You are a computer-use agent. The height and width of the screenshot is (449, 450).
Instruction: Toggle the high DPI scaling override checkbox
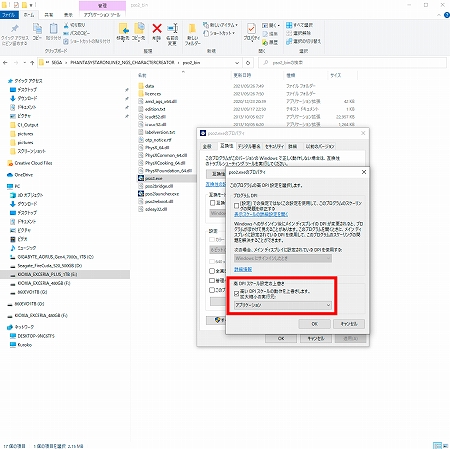pyautogui.click(x=236, y=293)
